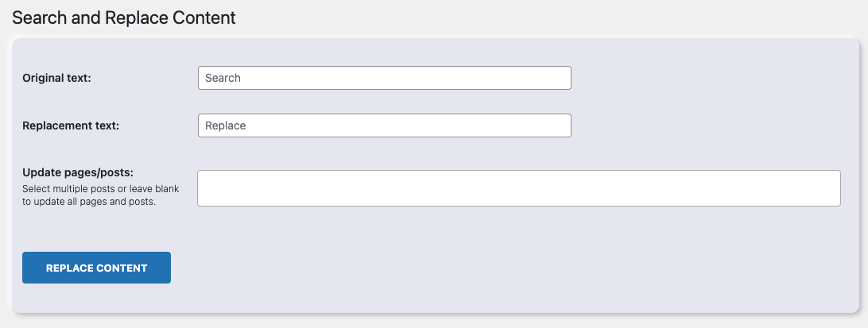Click the "Original text:" label
Image resolution: width=868 pixels, height=328 pixels.
pos(57,78)
